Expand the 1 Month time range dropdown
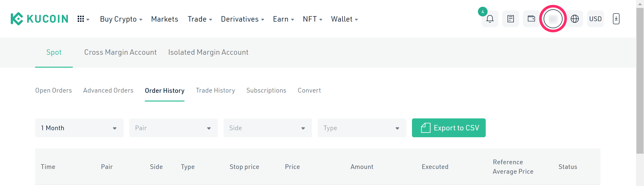The image size is (644, 186). pyautogui.click(x=79, y=128)
